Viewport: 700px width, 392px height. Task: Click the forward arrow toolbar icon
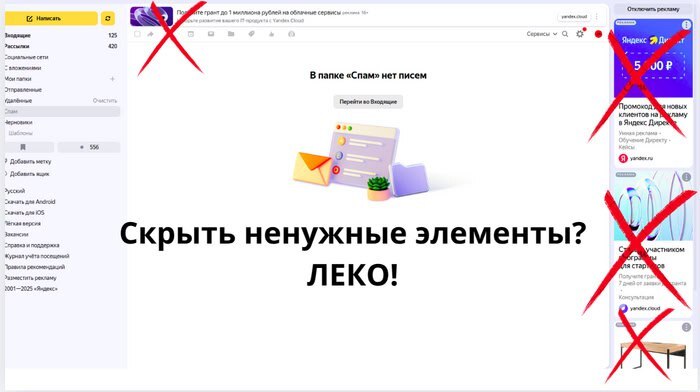150,34
